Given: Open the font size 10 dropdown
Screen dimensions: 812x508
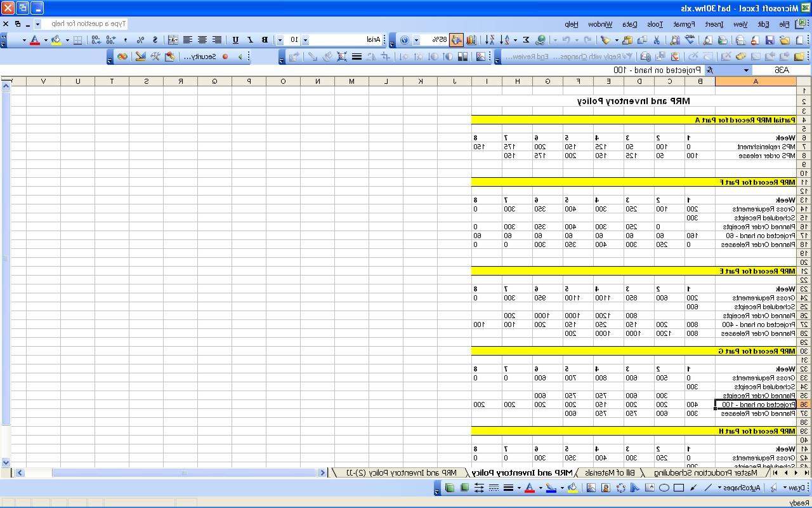Looking at the screenshot, I should click(x=280, y=39).
